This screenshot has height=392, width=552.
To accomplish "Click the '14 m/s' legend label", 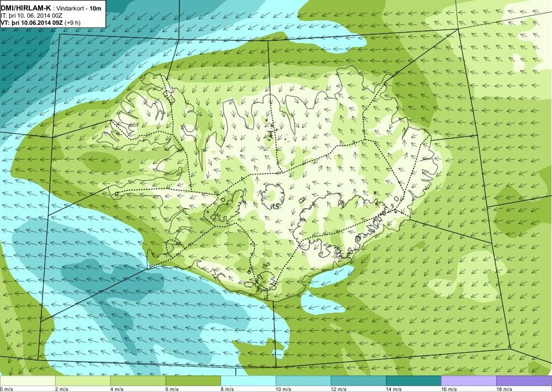I will [394, 389].
